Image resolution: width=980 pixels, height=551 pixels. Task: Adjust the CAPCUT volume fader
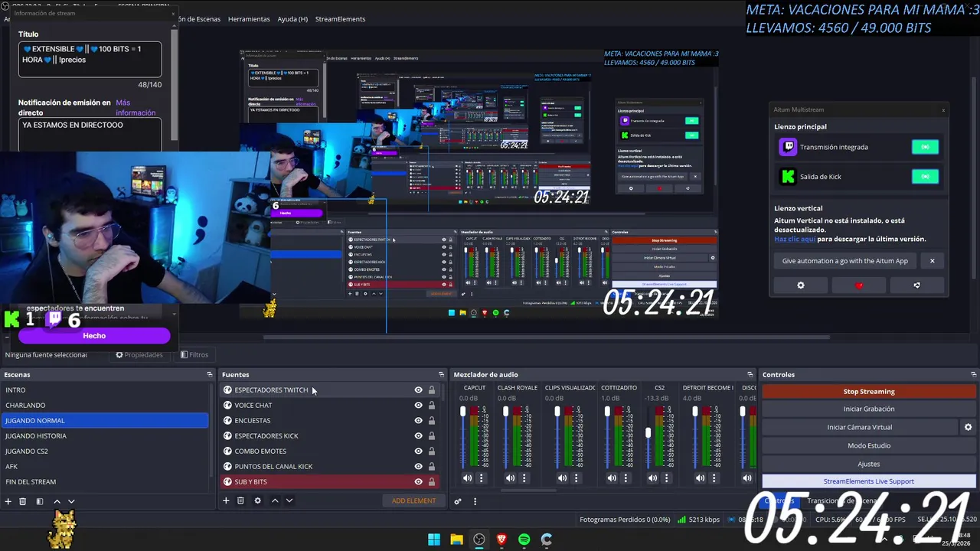[462, 412]
